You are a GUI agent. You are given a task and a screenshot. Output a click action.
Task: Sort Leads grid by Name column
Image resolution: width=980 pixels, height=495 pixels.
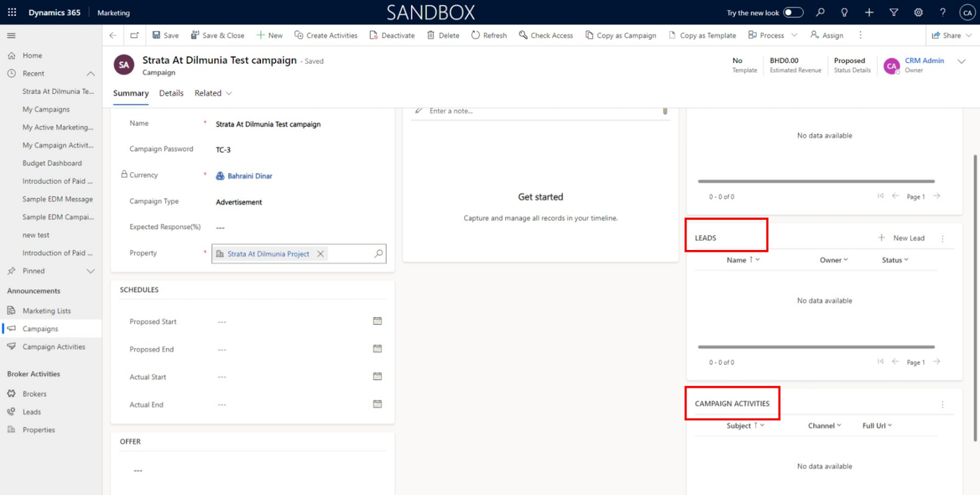pyautogui.click(x=743, y=260)
